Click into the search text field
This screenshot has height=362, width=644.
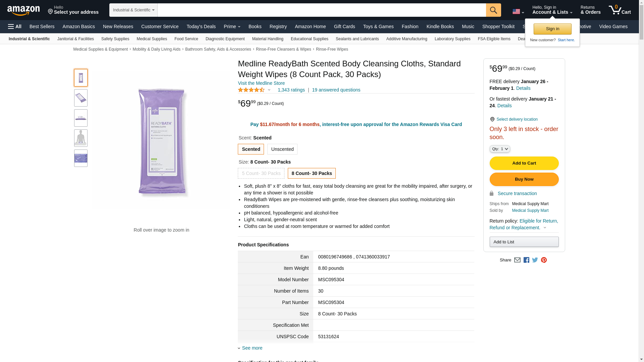321,10
